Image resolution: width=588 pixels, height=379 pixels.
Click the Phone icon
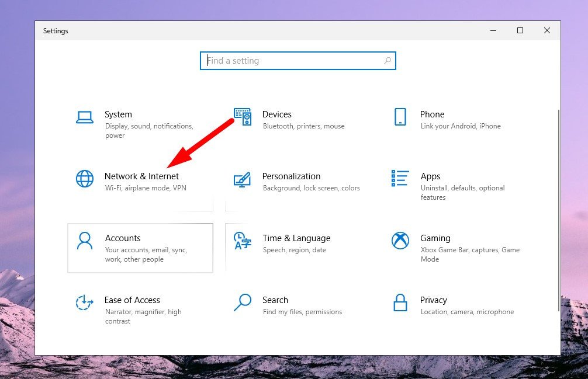pyautogui.click(x=400, y=117)
